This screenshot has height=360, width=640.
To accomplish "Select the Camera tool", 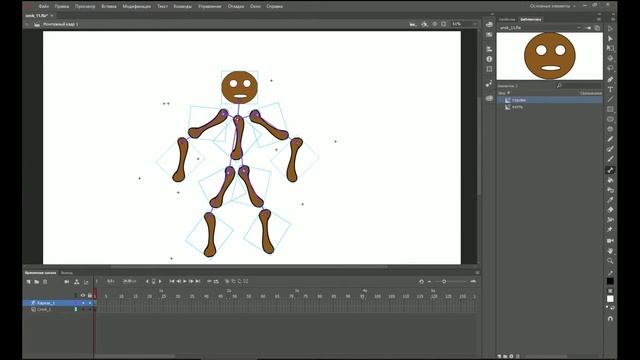I will coord(610,241).
